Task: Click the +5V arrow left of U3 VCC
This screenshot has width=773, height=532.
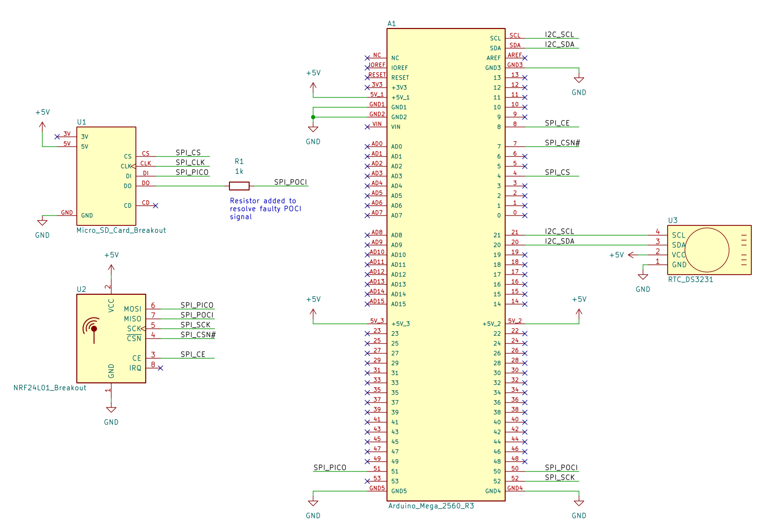Action: pyautogui.click(x=632, y=255)
